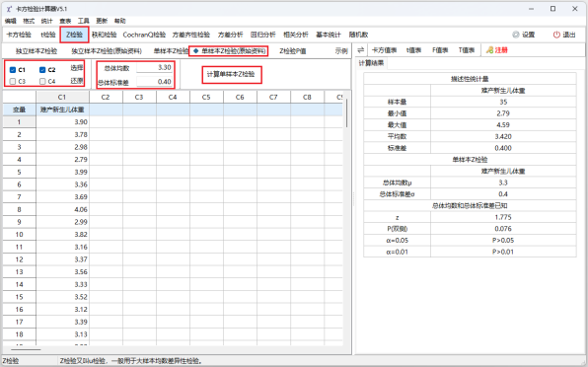Click the 总体标准差 input field
This screenshot has height=367, width=588.
point(154,82)
